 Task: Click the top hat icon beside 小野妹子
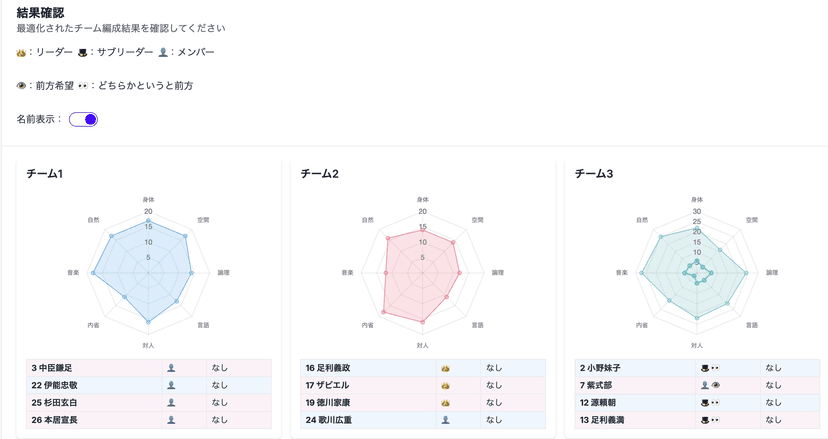coord(705,368)
